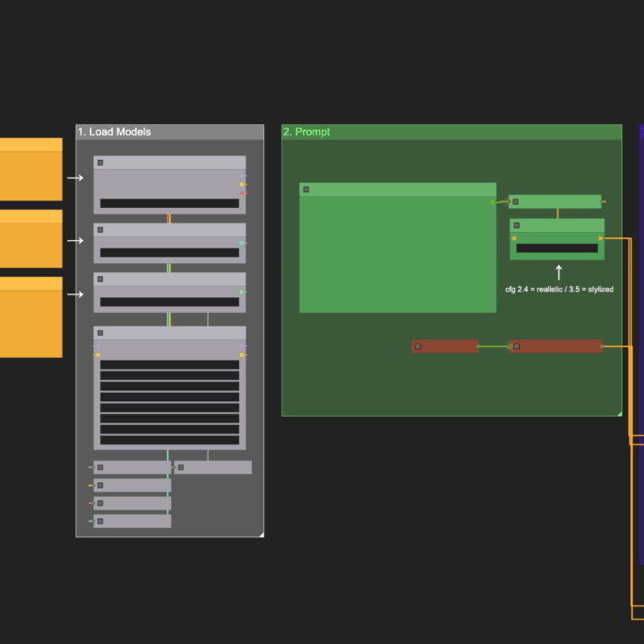Select orange note pointing to teal-output loader
This screenshot has width=644, height=644.
(x=31, y=238)
